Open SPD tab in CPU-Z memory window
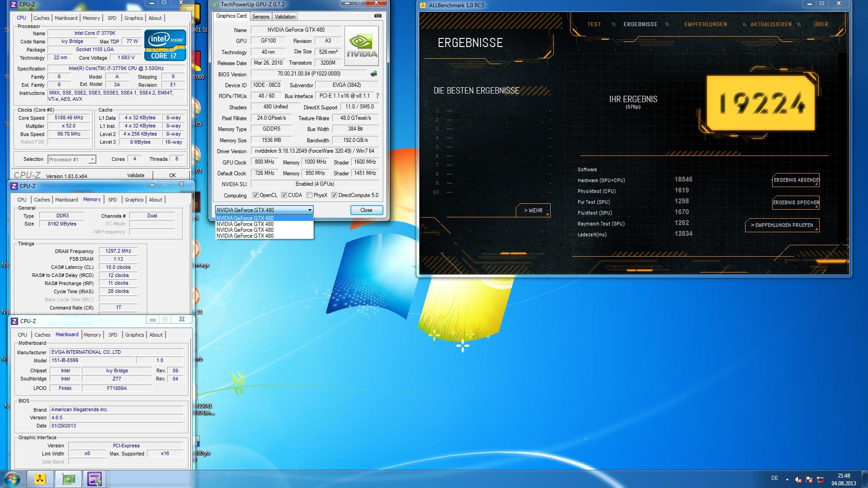The height and width of the screenshot is (488, 868). point(113,200)
